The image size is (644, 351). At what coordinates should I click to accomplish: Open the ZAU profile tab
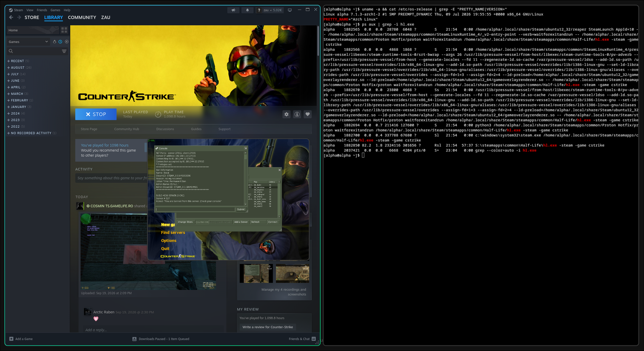pos(106,18)
